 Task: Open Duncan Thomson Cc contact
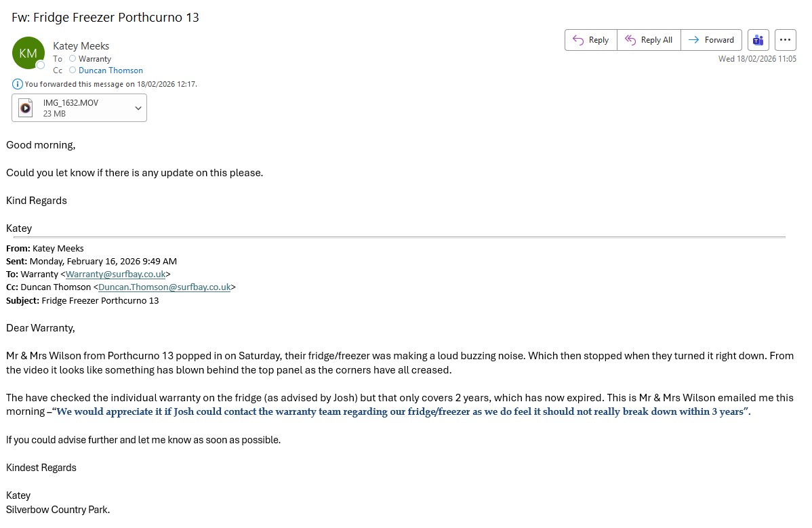pyautogui.click(x=110, y=70)
